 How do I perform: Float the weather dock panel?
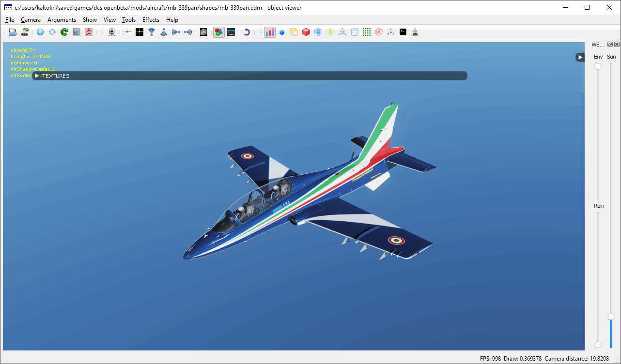[x=610, y=45]
